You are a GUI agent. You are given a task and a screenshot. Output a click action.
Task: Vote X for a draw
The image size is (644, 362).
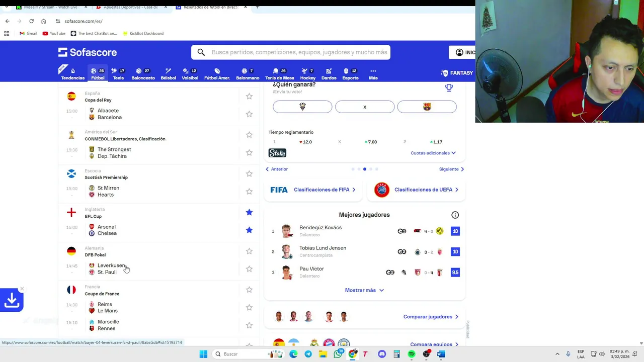tap(365, 107)
